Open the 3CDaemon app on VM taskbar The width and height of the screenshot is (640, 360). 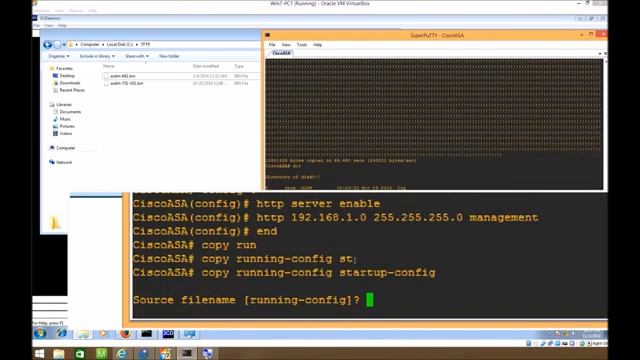tap(168, 333)
